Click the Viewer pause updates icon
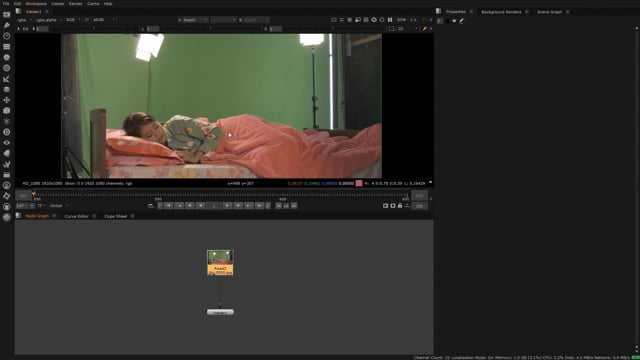This screenshot has width=640, height=360. point(390,20)
